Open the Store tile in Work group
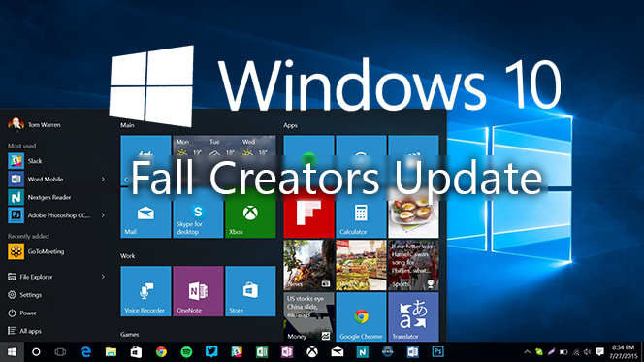The image size is (644, 362). (250, 291)
